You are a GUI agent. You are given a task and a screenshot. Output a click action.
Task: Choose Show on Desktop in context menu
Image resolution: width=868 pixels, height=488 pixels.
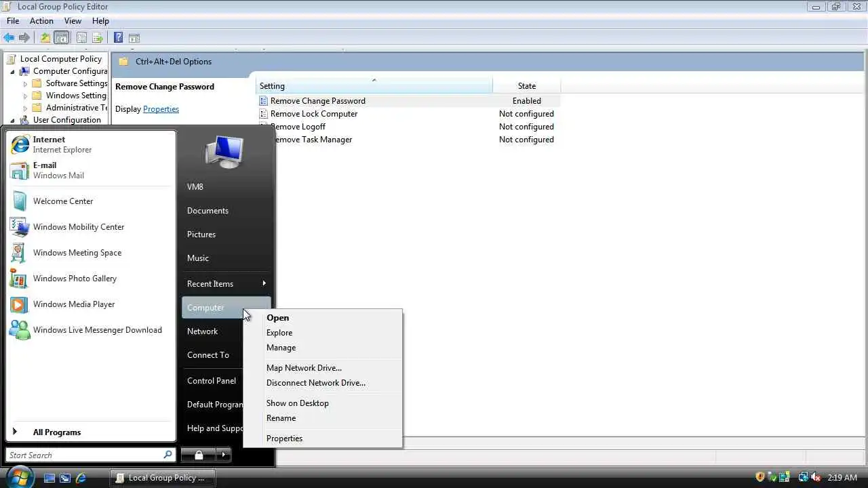323,403
